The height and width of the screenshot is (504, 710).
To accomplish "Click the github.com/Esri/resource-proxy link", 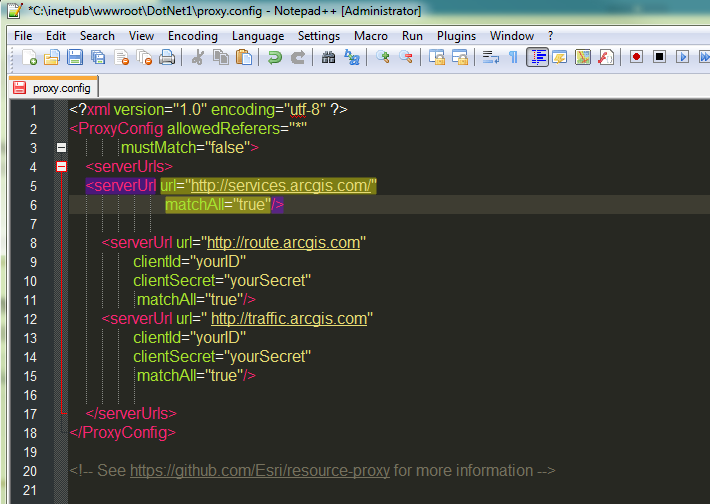I will [x=260, y=471].
